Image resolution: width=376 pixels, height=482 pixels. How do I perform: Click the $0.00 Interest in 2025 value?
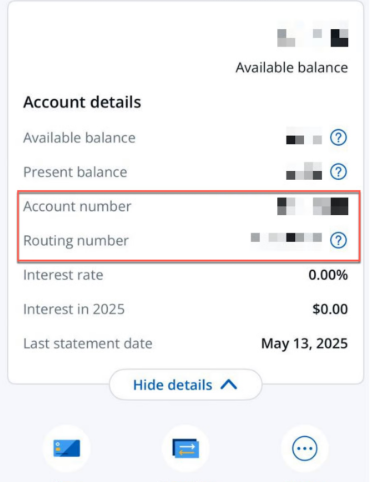tap(330, 309)
